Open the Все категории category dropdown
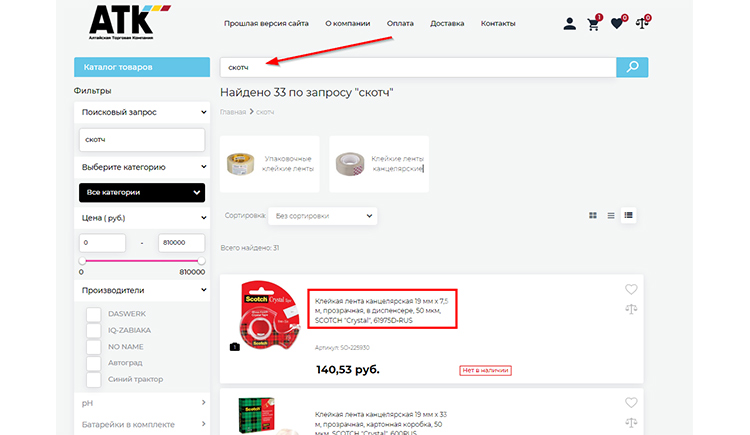Viewport: 750px width, 435px height. (x=141, y=192)
